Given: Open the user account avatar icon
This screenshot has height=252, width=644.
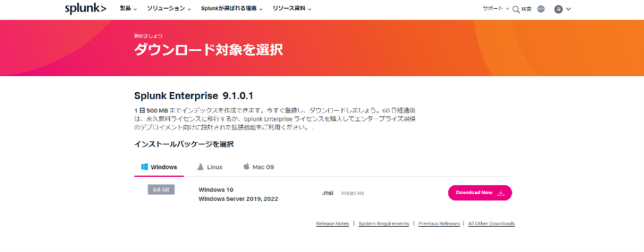Looking at the screenshot, I should [x=558, y=9].
